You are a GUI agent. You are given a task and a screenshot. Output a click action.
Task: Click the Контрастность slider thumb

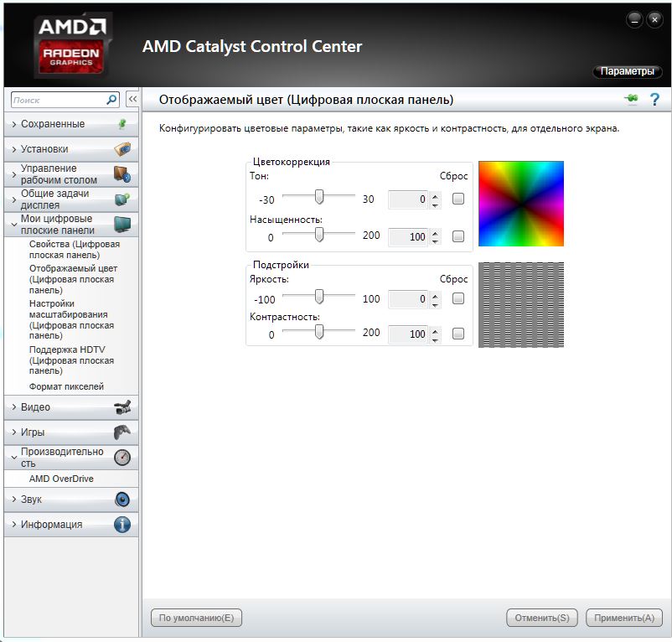point(319,331)
